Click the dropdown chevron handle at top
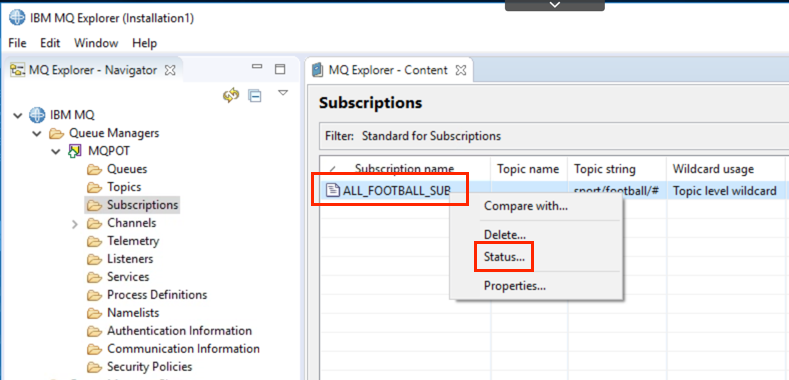 click(555, 5)
